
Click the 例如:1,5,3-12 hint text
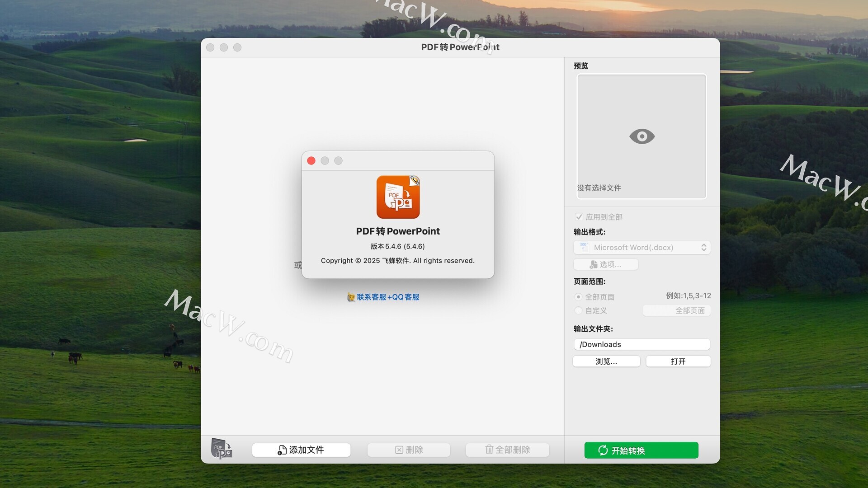[688, 296]
